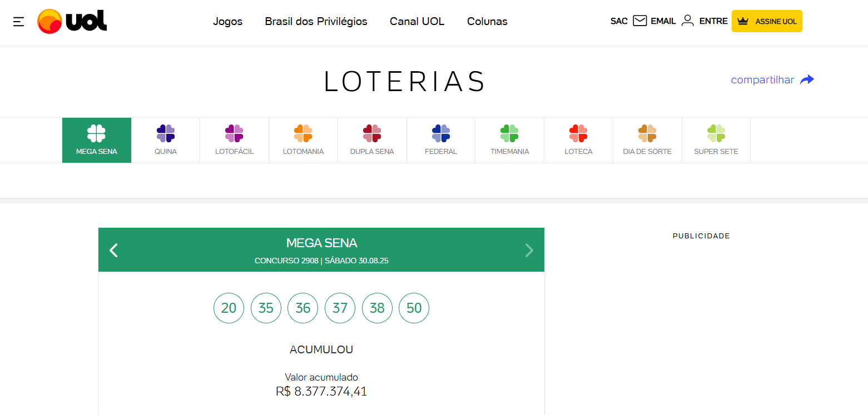Click the ENTRE login link
The width and height of the screenshot is (868, 415).
click(713, 21)
